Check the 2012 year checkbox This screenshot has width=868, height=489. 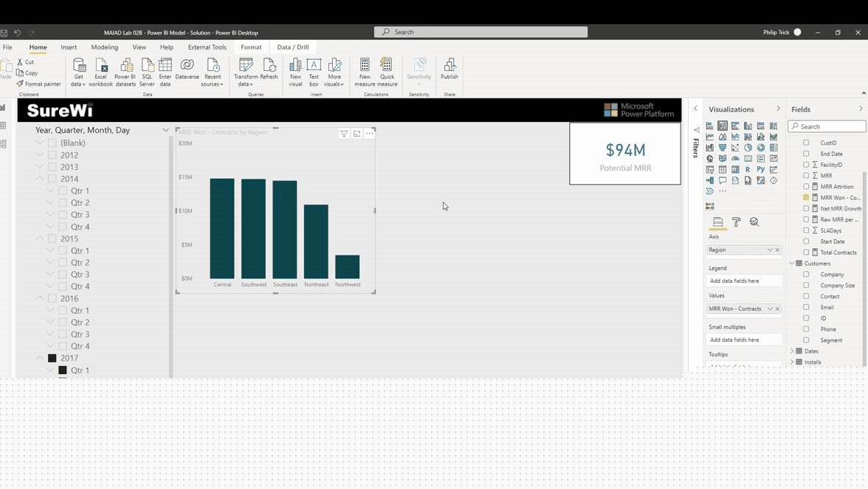(52, 155)
